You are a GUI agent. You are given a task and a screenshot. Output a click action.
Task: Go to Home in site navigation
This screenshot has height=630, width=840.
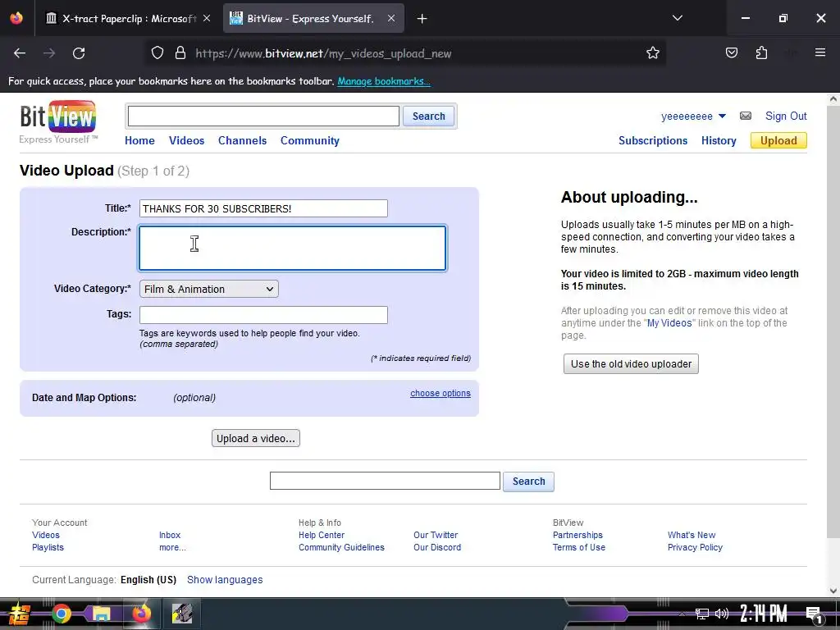click(x=139, y=140)
